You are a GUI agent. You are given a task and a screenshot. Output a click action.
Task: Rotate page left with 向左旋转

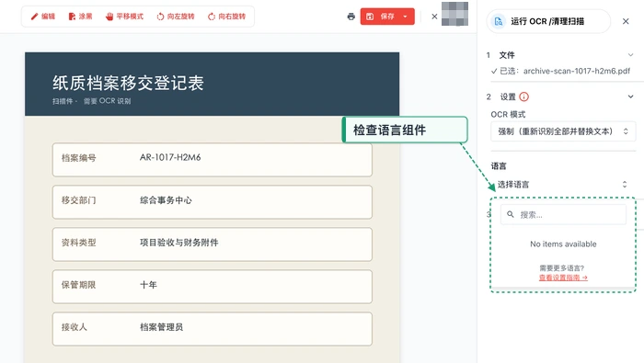point(176,17)
